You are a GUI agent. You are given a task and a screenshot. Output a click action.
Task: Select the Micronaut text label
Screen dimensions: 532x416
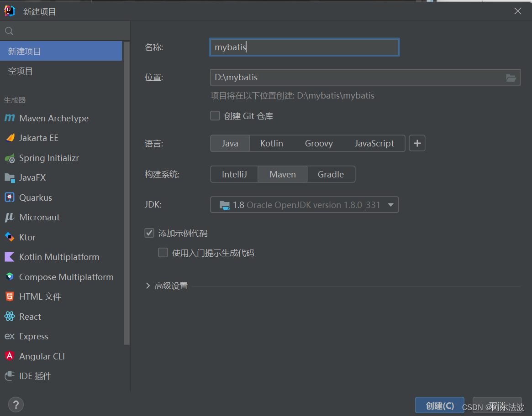tap(39, 217)
